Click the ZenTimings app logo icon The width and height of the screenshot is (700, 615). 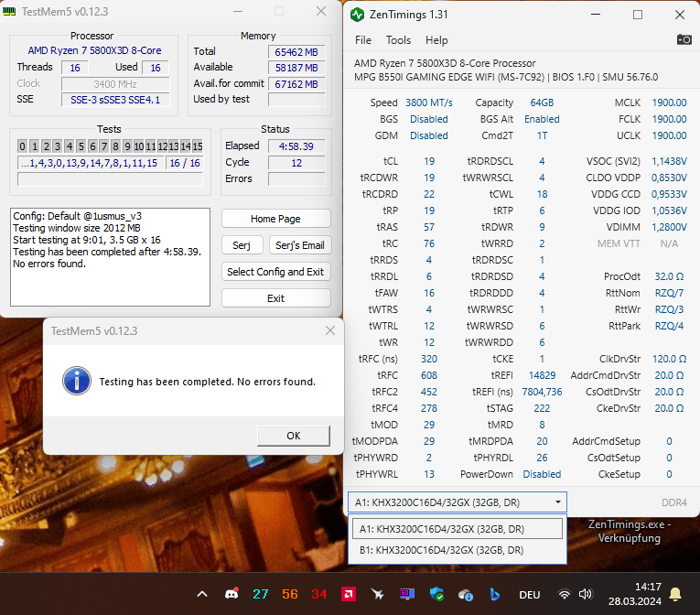357,15
